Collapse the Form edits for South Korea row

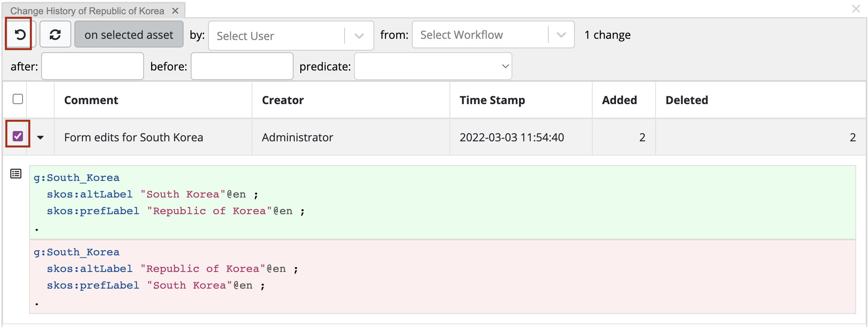point(40,137)
